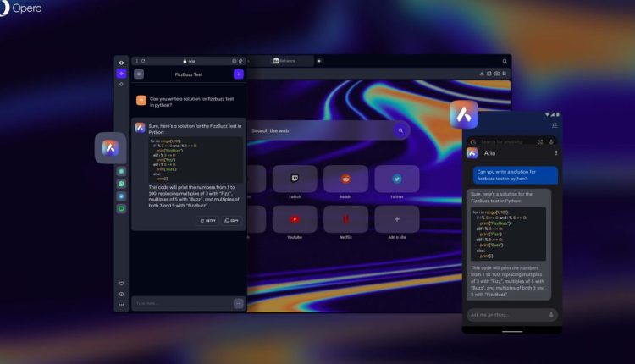Open the chat list menu beside FizzBuzz Test
The width and height of the screenshot is (635, 364).
(139, 74)
